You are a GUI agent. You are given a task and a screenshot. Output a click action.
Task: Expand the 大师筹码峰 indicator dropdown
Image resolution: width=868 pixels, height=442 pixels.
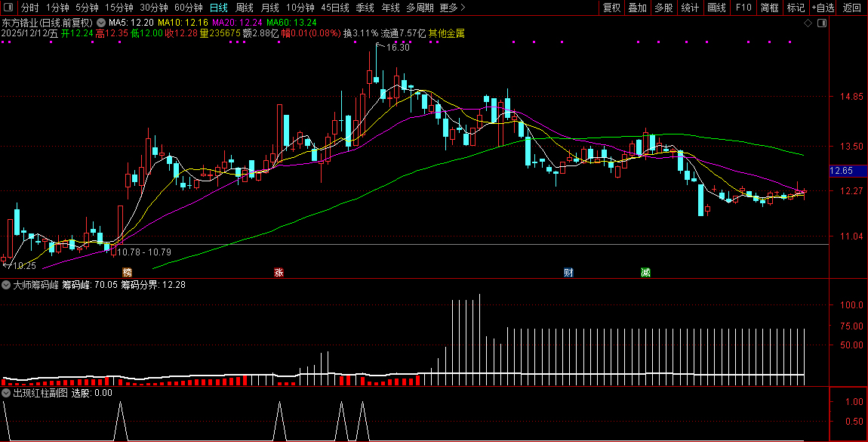point(6,286)
